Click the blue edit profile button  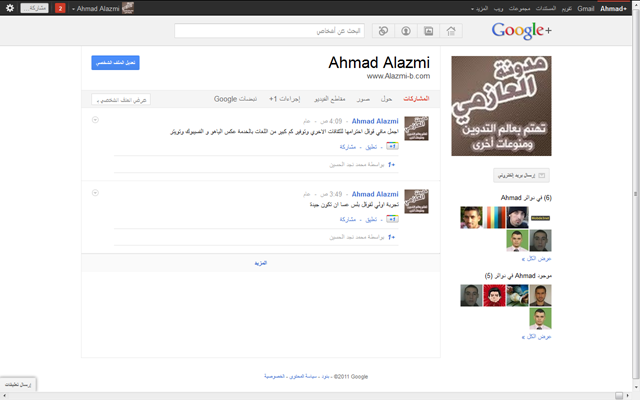116,62
